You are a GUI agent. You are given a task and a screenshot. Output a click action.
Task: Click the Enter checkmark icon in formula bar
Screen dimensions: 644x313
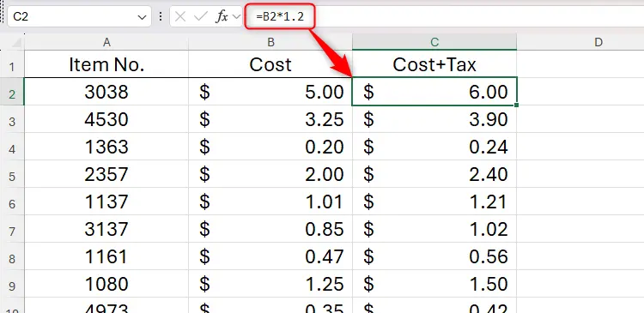pyautogui.click(x=201, y=17)
